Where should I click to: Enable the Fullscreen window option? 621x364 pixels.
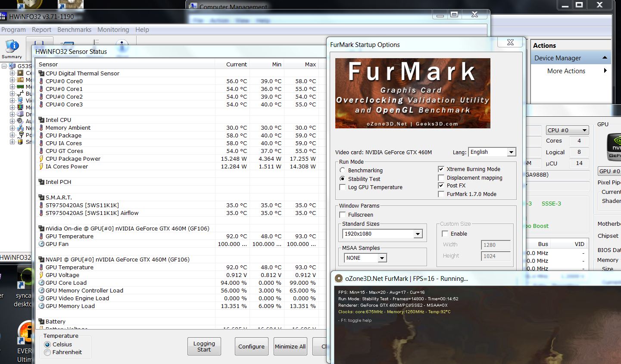point(343,215)
